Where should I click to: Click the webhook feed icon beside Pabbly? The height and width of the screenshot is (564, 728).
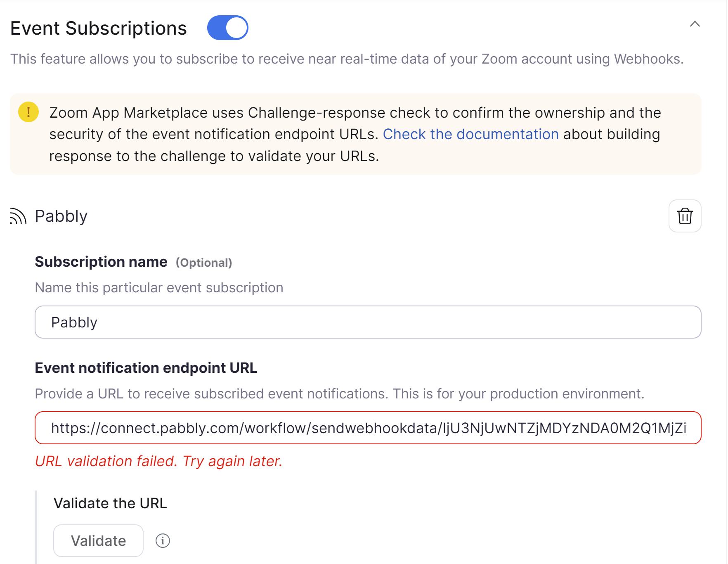click(18, 216)
